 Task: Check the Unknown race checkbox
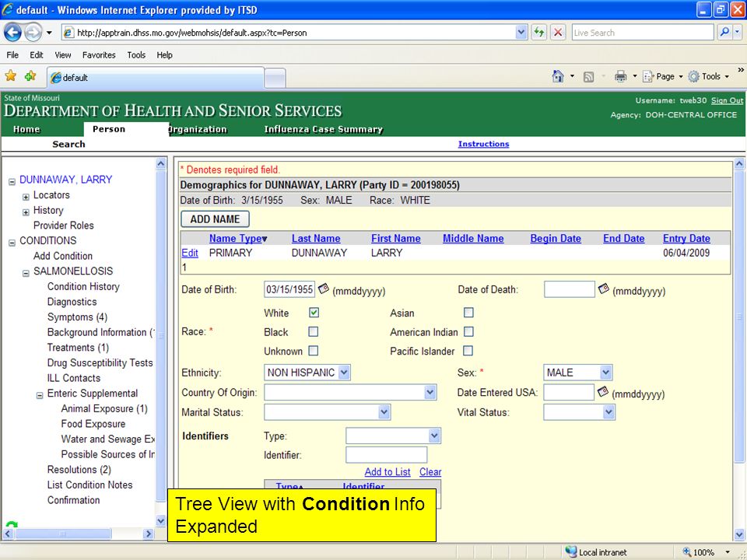tap(313, 351)
